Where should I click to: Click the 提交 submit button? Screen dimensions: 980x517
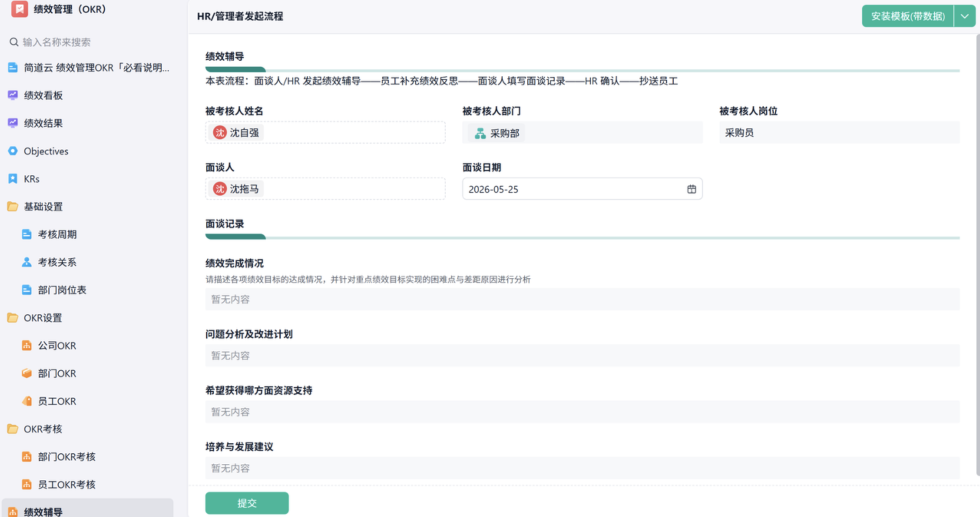[x=247, y=503]
